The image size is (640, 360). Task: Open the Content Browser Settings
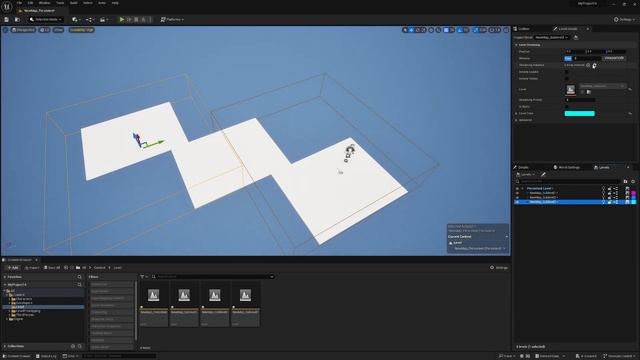[499, 268]
